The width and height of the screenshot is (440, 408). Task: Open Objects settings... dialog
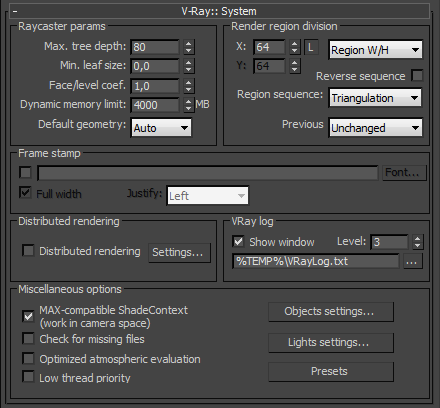[331, 312]
